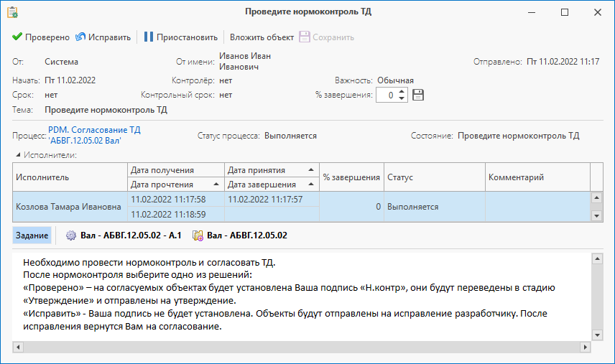
Task: Click the Приостановить pause icon
Action: tap(148, 37)
